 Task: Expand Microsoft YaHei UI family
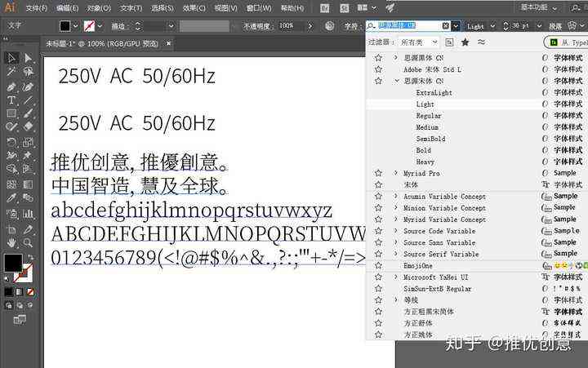point(396,277)
